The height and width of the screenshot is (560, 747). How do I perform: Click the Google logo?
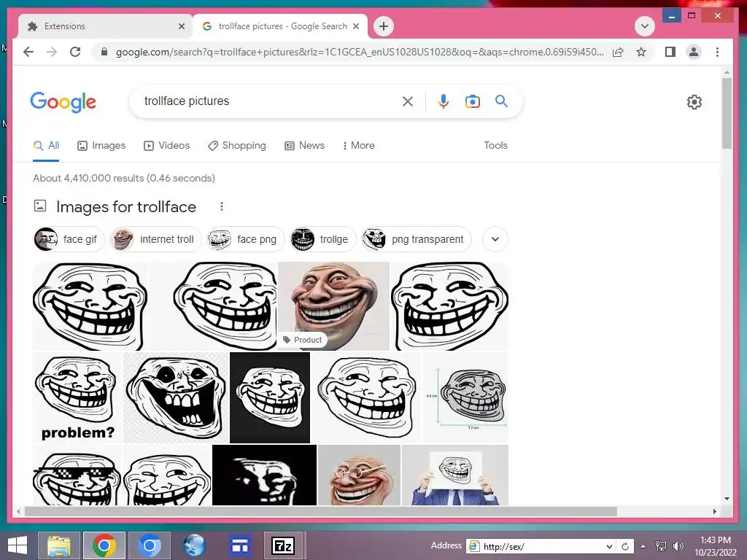(x=63, y=102)
